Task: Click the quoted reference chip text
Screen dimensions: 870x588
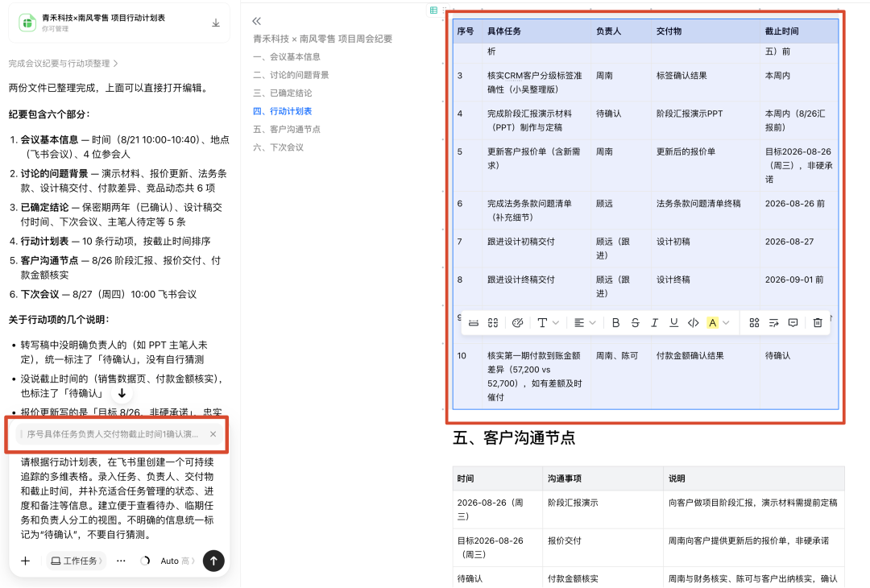Action: point(113,434)
